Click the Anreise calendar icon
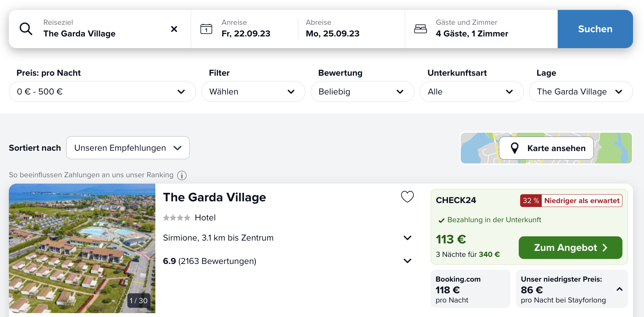Viewport: 644px width, 317px height. (x=206, y=29)
